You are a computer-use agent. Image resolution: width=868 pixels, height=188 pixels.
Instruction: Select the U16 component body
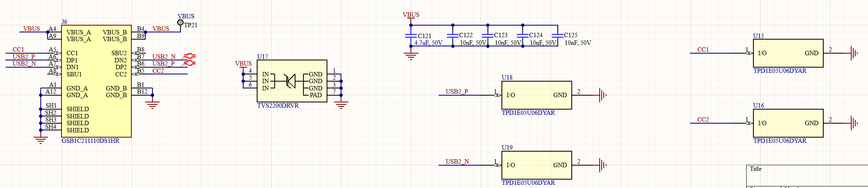coord(788,123)
